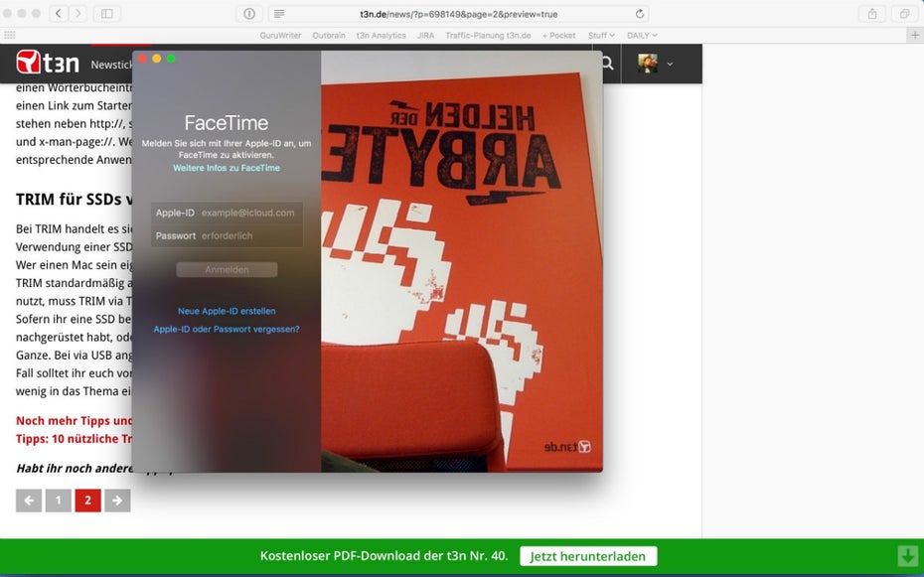Open the Stuff bookmarks folder

click(x=601, y=36)
